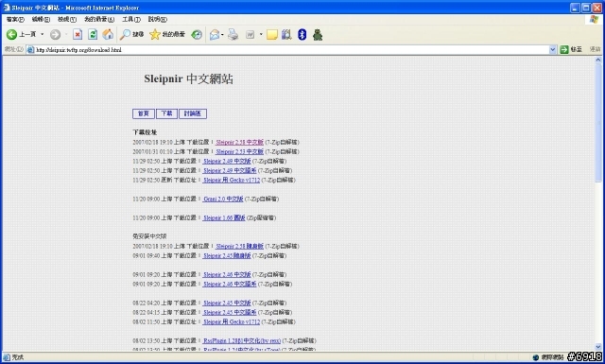Print the page using the printer icon

pyautogui.click(x=233, y=35)
